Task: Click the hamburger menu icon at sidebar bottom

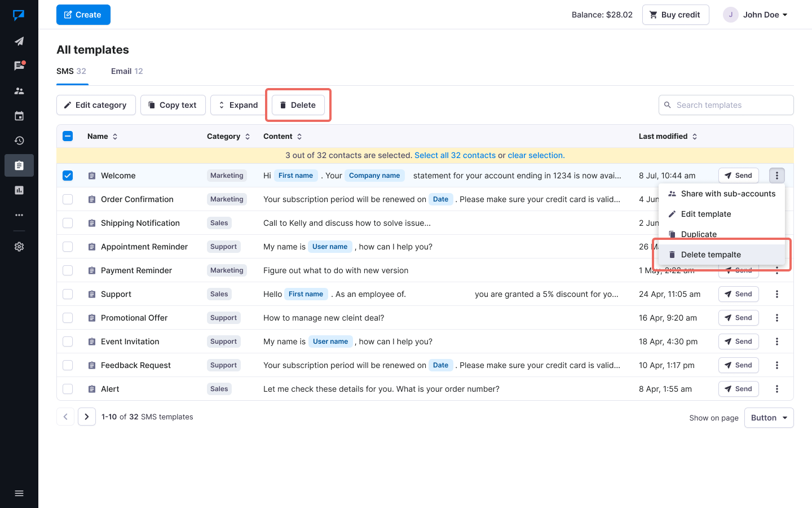Action: 19,493
